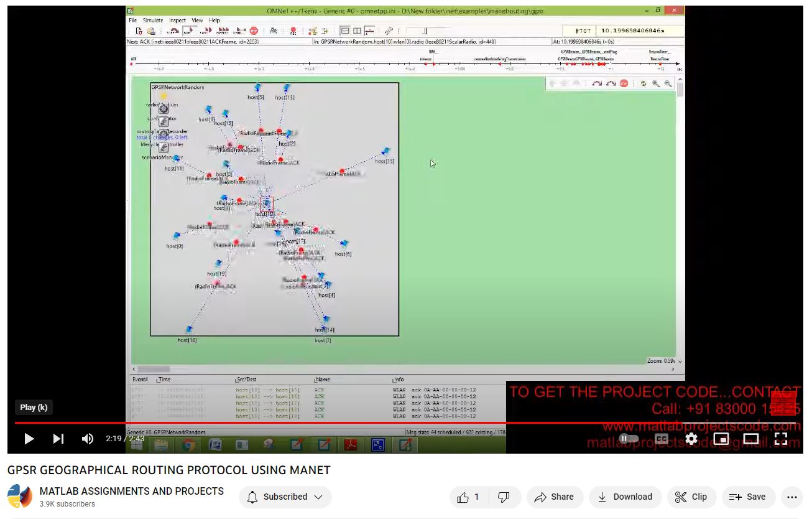The image size is (812, 519).
Task: Skip to the next video
Action: 58,439
